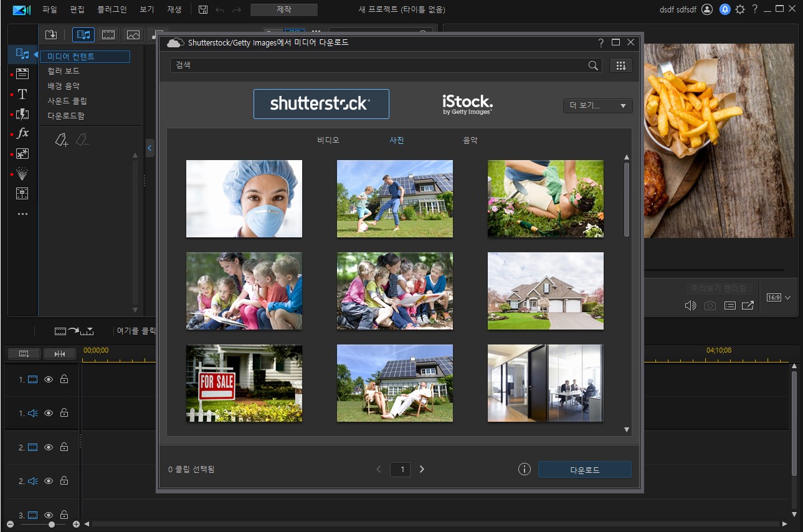The height and width of the screenshot is (532, 803).
Task: Toggle lock on audio track 1
Action: (64, 413)
